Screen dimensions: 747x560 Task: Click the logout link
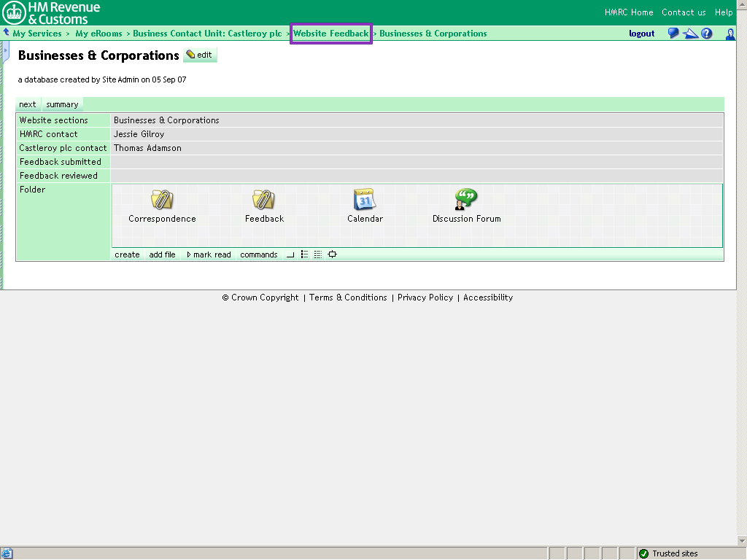[x=641, y=34]
